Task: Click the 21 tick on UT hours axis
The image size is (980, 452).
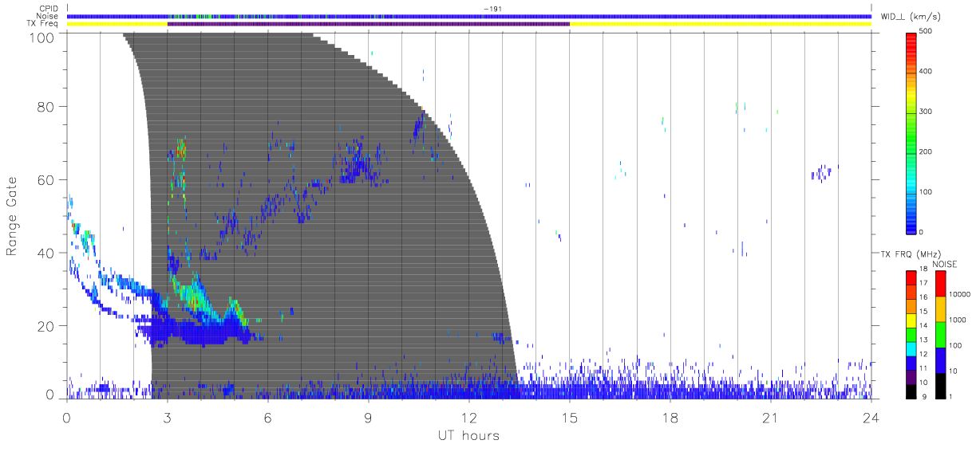Action: coord(771,417)
